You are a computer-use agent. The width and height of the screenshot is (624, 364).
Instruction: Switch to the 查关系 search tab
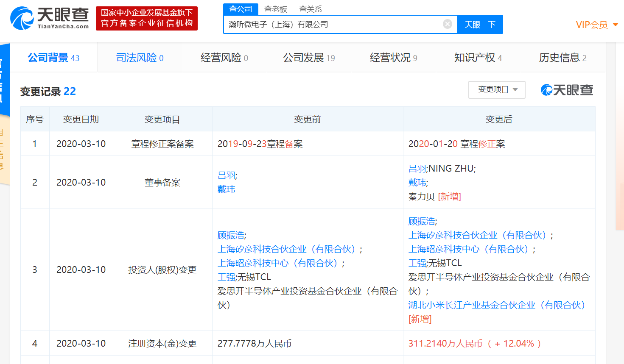[x=311, y=9]
